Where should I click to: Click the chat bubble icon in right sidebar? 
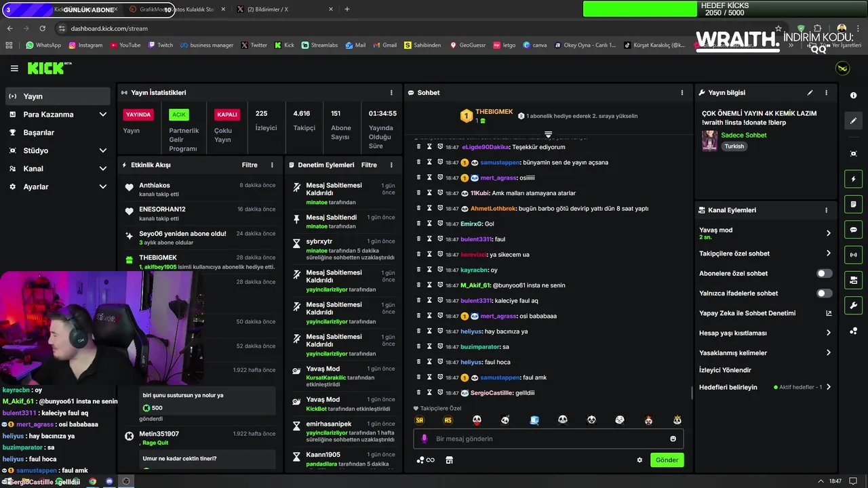853,229
